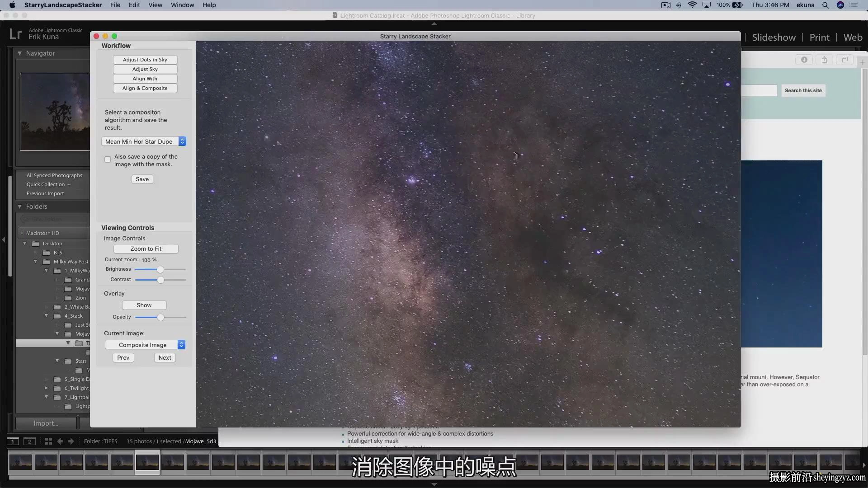Click the Lightroom grid view icon
Viewport: 868px width, 488px height.
click(48, 441)
